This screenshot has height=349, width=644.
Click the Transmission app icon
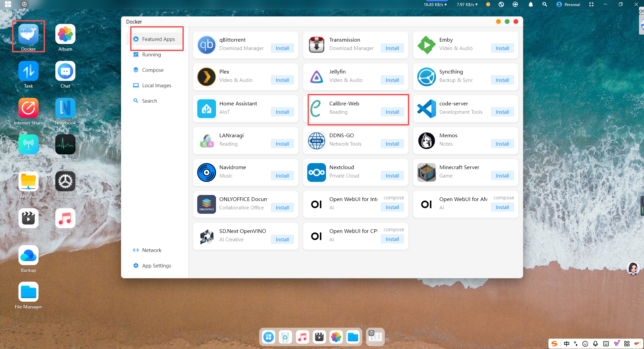317,45
